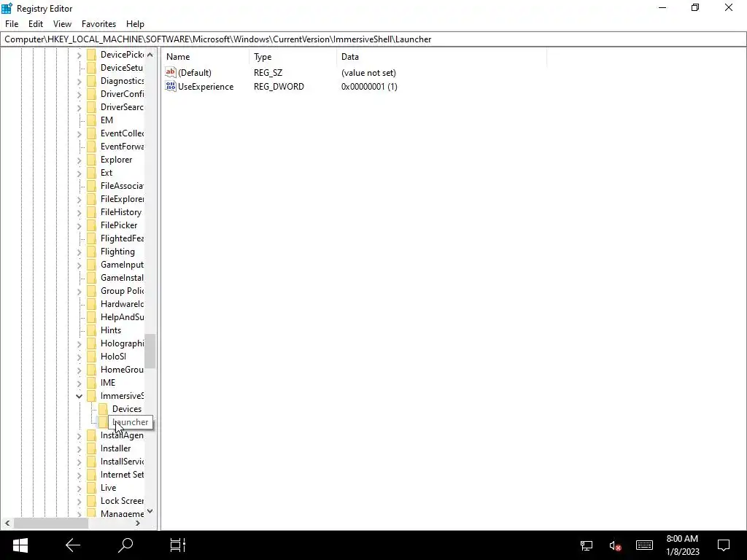This screenshot has width=747, height=560.
Task: Open the Edit menu
Action: 35,24
